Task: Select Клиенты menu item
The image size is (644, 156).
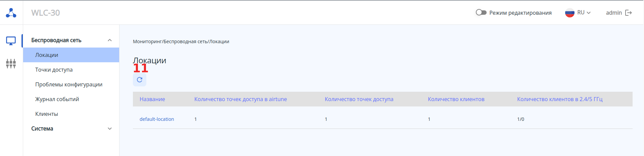Action: tap(47, 114)
